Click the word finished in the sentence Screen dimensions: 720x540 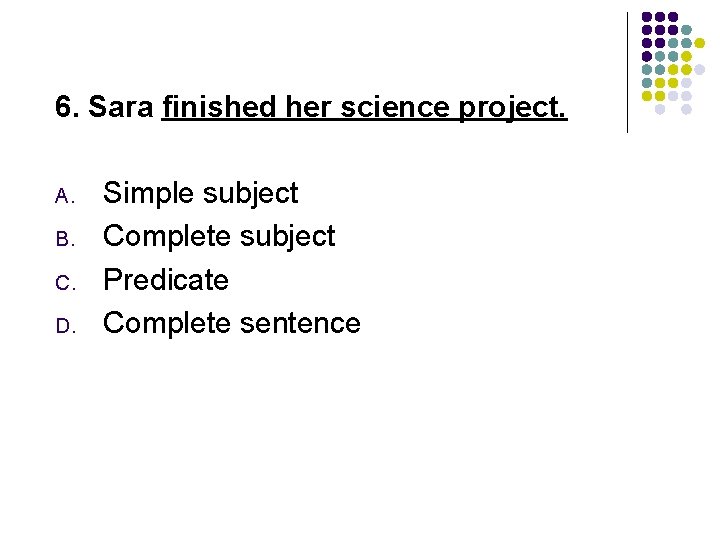coord(219,107)
